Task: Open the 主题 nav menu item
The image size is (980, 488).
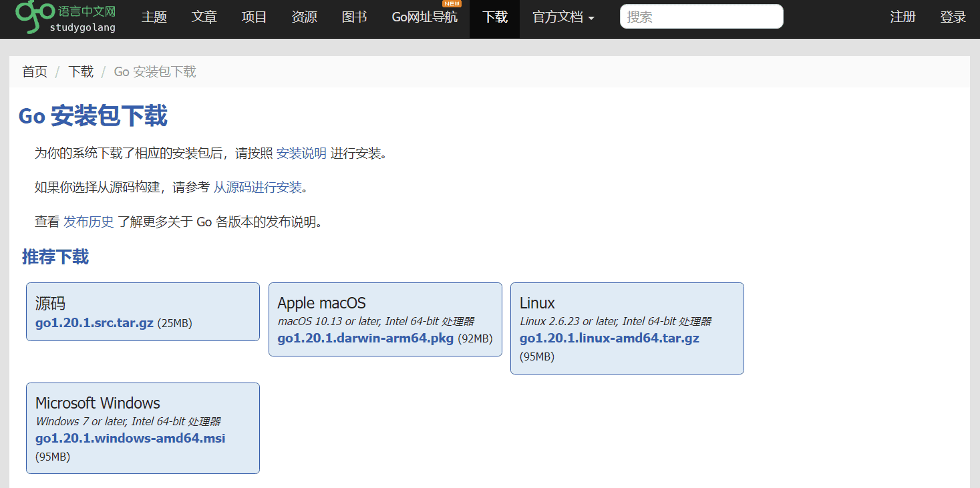Action: [154, 17]
